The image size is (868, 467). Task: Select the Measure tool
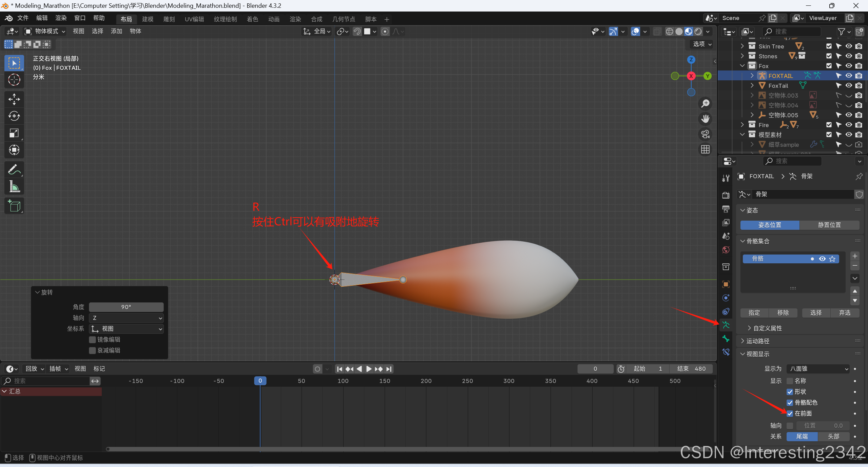click(14, 186)
